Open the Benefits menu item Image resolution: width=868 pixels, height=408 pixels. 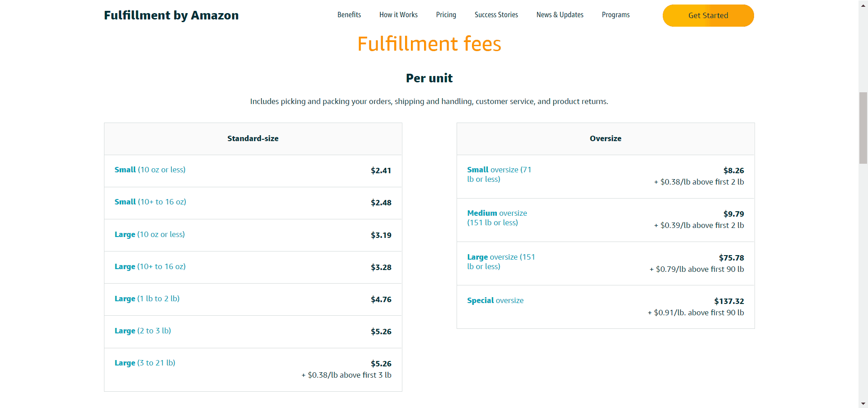point(349,15)
